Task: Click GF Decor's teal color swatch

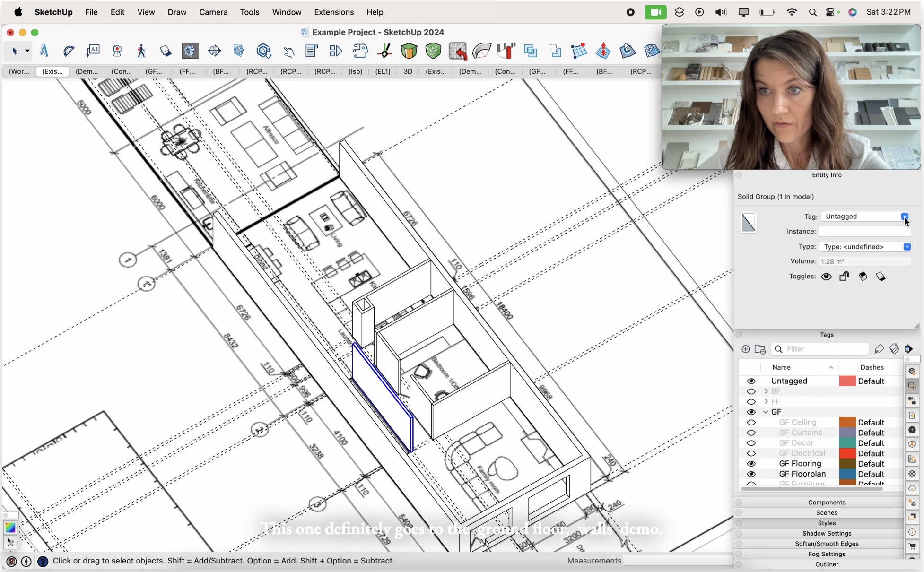Action: [848, 442]
